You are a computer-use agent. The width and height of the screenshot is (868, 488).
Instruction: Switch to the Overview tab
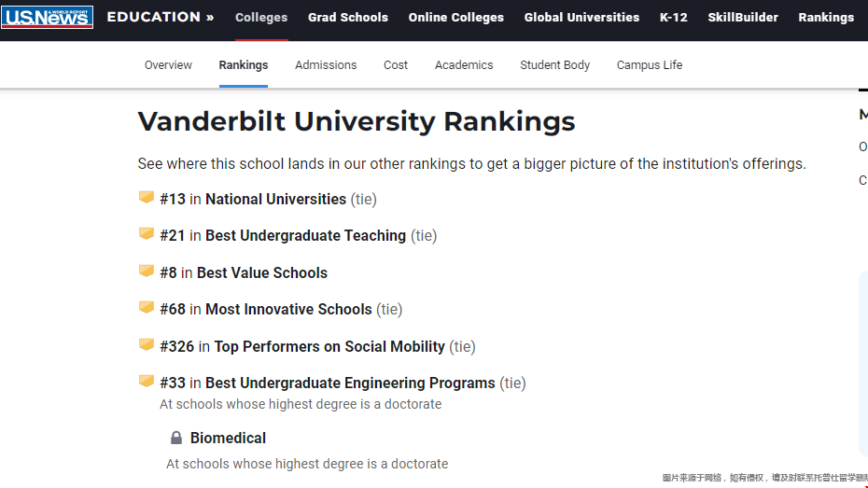coord(168,65)
